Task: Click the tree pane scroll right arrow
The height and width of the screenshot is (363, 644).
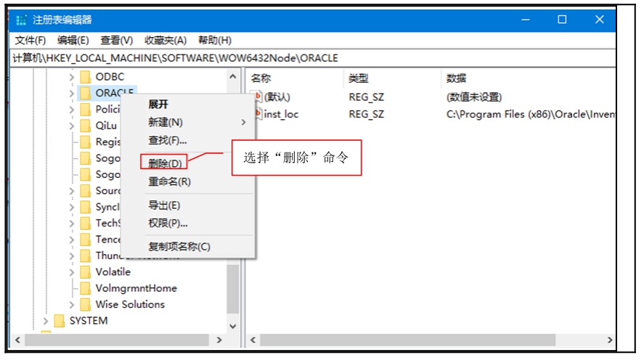Action: click(219, 340)
